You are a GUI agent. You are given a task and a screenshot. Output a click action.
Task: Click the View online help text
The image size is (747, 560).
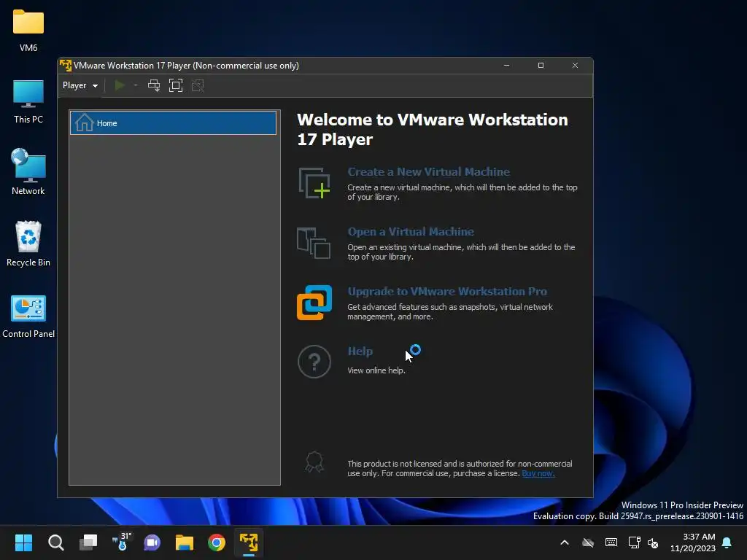[x=376, y=370]
